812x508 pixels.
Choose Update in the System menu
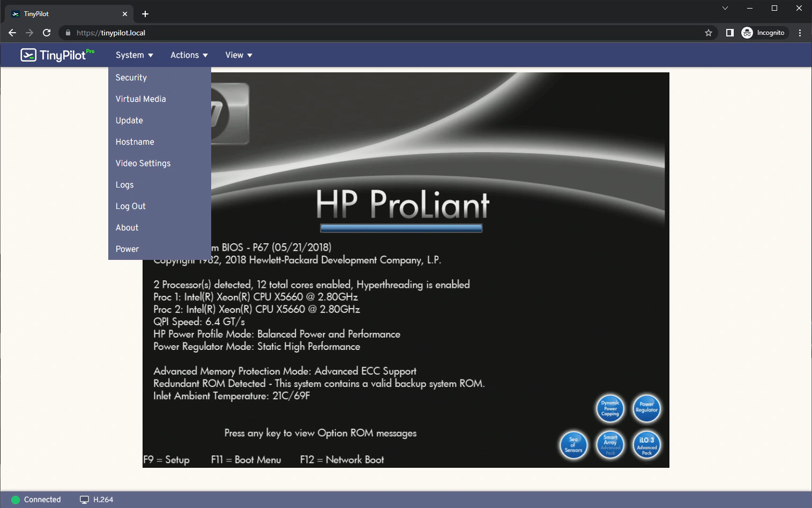pyautogui.click(x=160, y=121)
